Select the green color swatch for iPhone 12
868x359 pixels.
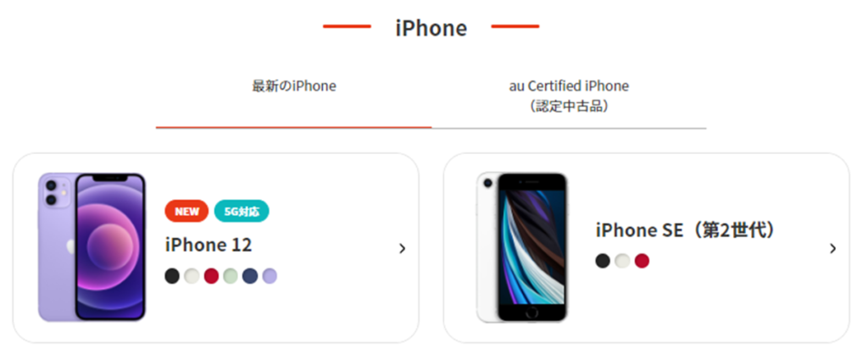(x=231, y=276)
